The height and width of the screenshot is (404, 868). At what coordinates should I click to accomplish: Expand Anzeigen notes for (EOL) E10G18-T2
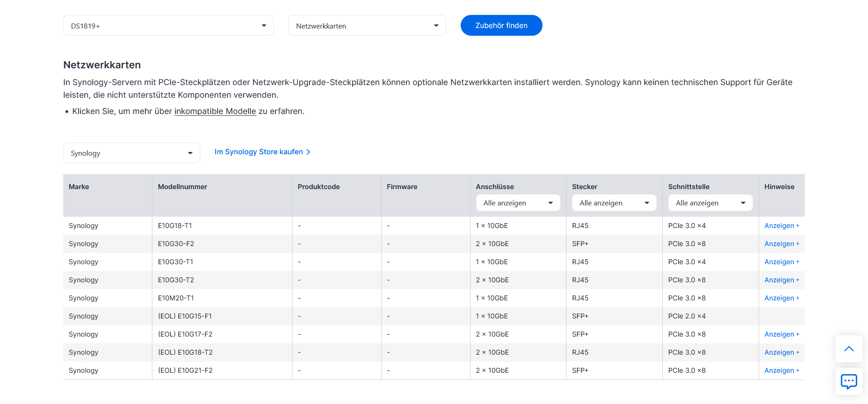pyautogui.click(x=781, y=352)
